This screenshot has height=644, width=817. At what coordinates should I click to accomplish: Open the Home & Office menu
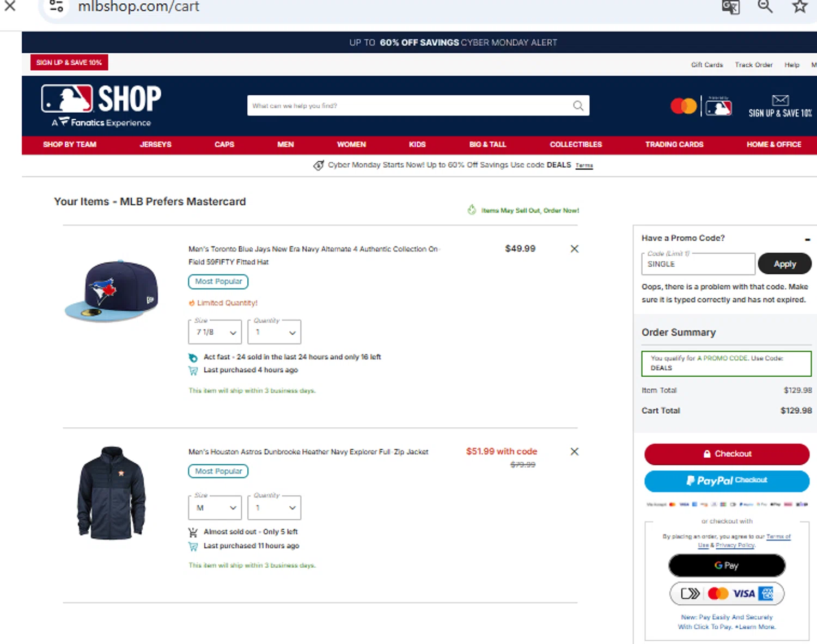[773, 144]
